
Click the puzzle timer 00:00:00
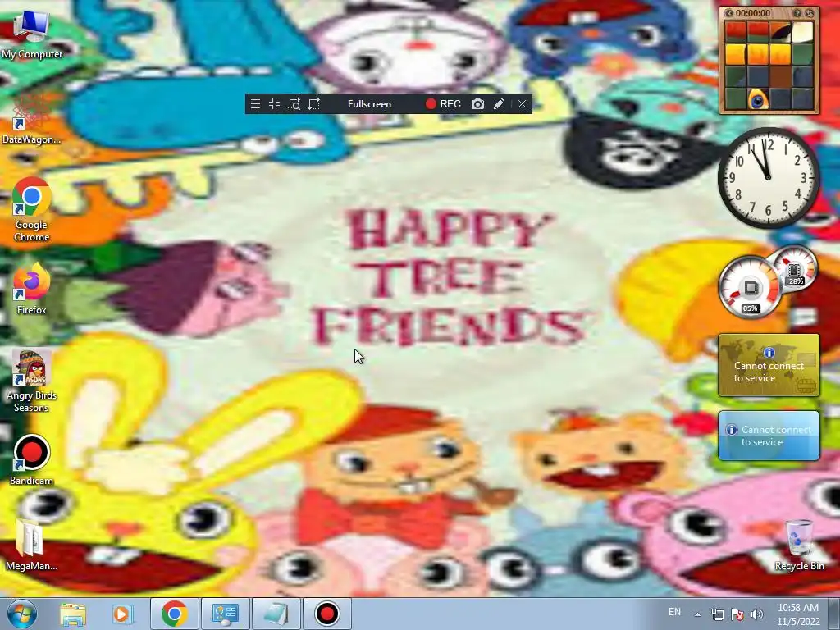pos(753,13)
